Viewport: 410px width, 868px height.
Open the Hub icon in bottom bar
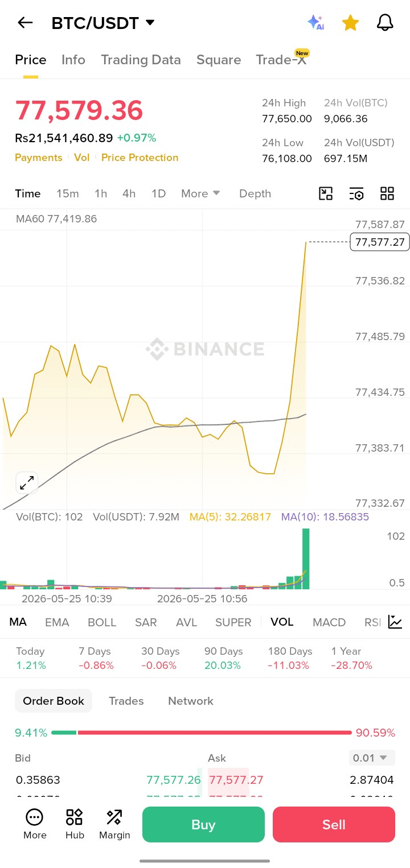coord(75,824)
